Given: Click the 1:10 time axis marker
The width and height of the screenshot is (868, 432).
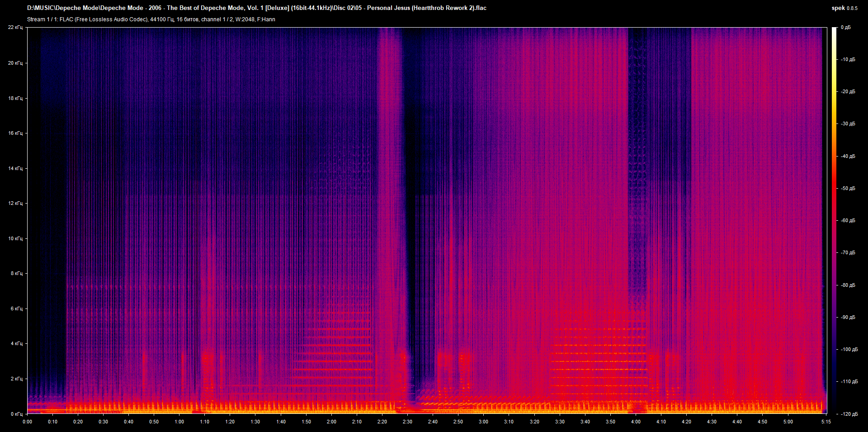Looking at the screenshot, I should (x=204, y=422).
